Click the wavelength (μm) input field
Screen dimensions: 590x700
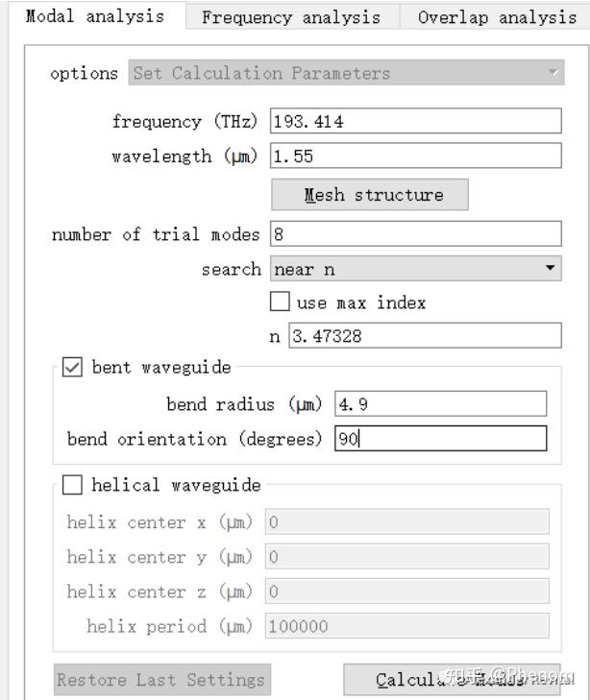click(x=415, y=156)
